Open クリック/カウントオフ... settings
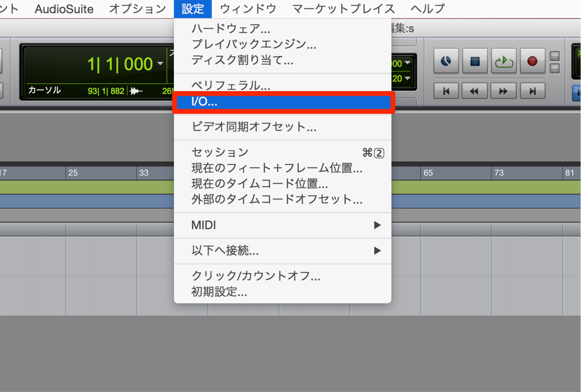The image size is (581, 392). pos(282,276)
